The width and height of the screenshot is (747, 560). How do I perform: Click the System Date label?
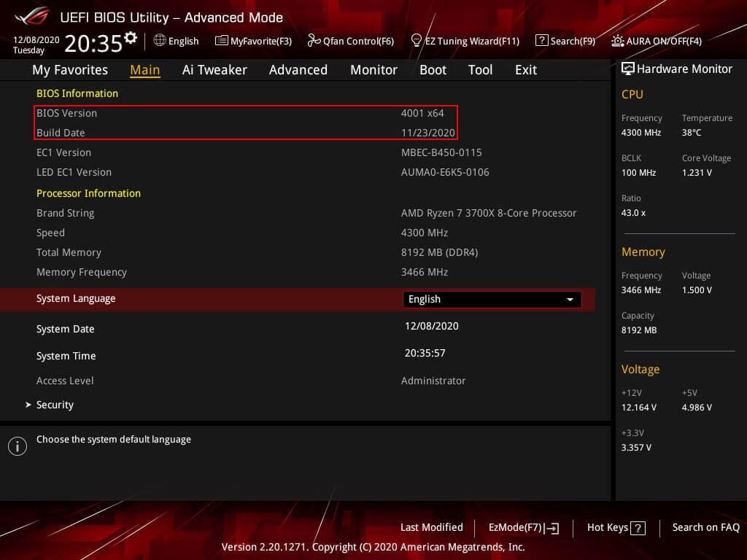coord(65,329)
